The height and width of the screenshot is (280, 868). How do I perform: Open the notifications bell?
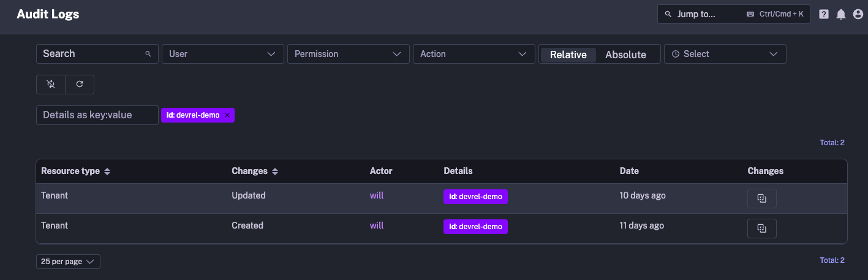pos(841,14)
